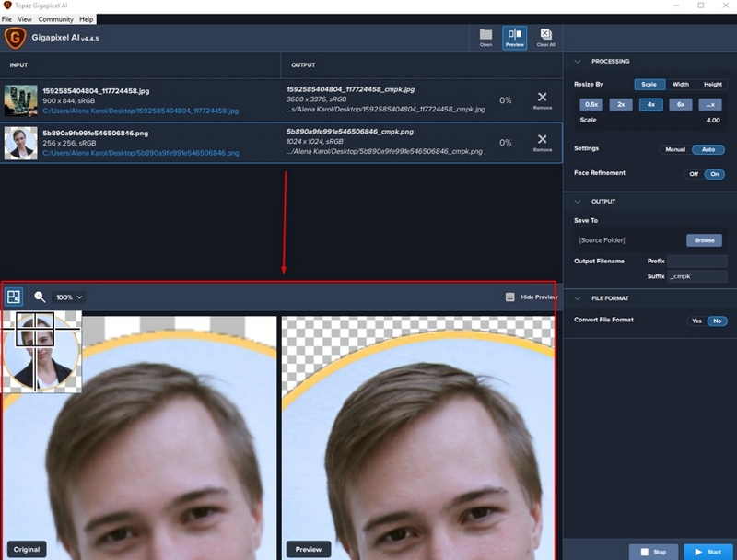Select the cityscape jpg thumbnail
The height and width of the screenshot is (560, 737).
[x=20, y=100]
